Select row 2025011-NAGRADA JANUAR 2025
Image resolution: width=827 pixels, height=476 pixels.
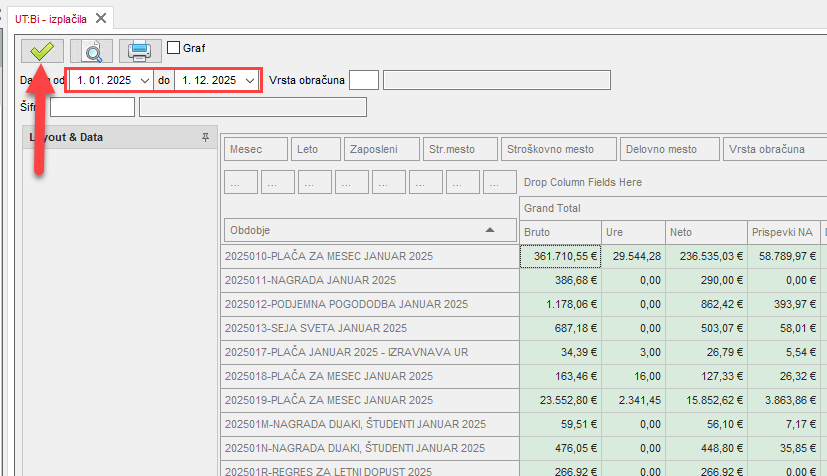tap(370, 280)
